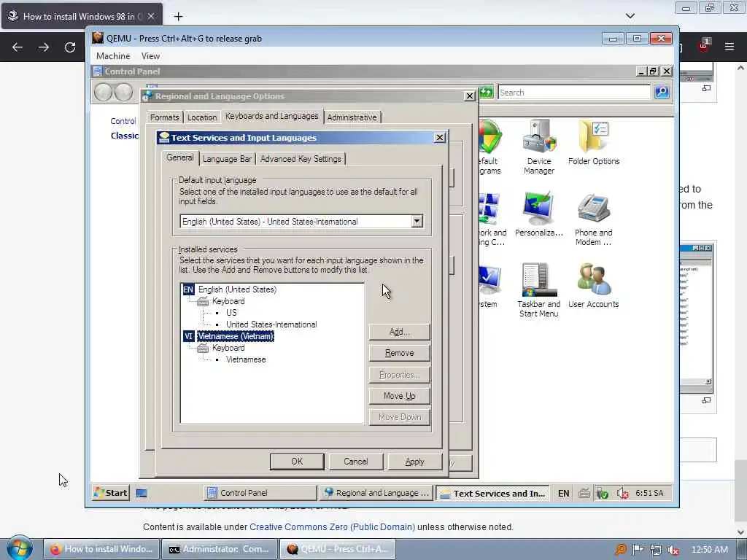Click the Add... button
The height and width of the screenshot is (560, 747).
click(399, 332)
